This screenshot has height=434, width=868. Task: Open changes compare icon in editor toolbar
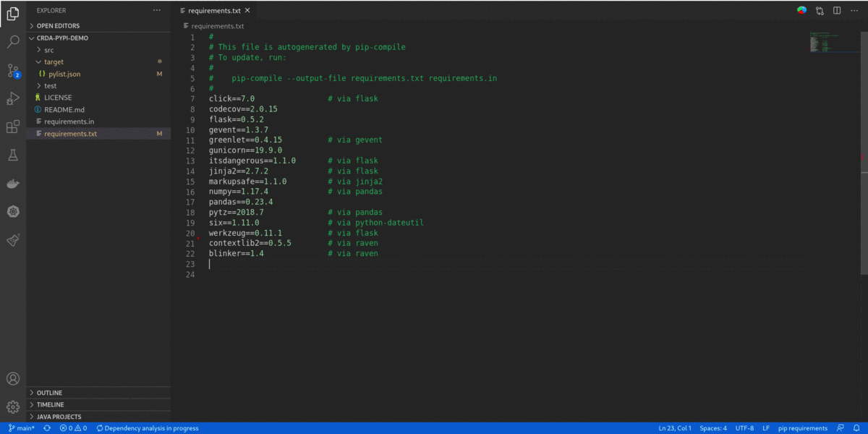tap(820, 11)
